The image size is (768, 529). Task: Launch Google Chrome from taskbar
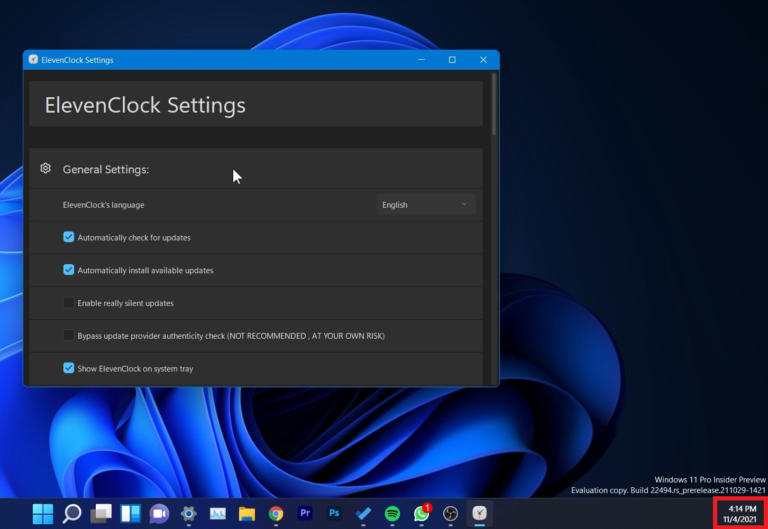tap(276, 513)
